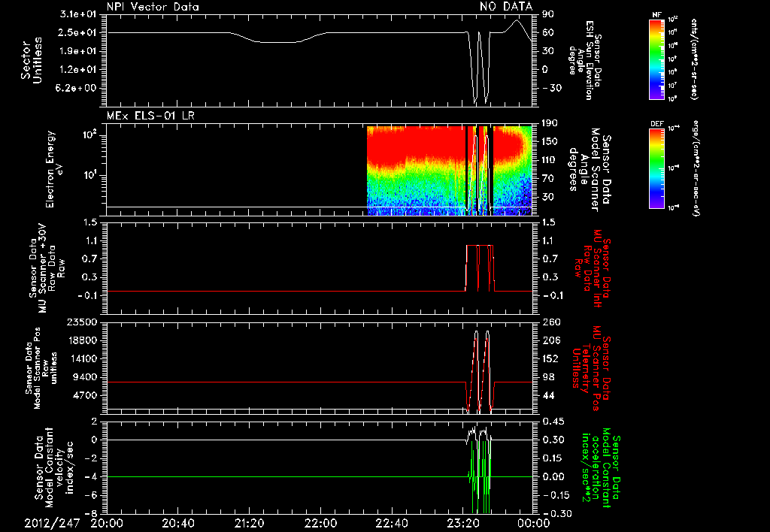770x532 pixels.
Task: Click the 'MU Scanner +30V Raw Data' axis title
Action: (47, 268)
